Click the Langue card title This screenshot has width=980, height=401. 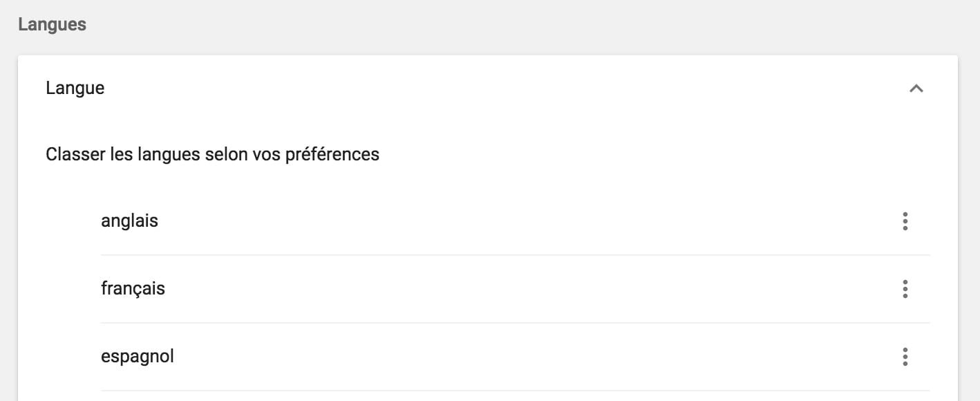click(75, 88)
